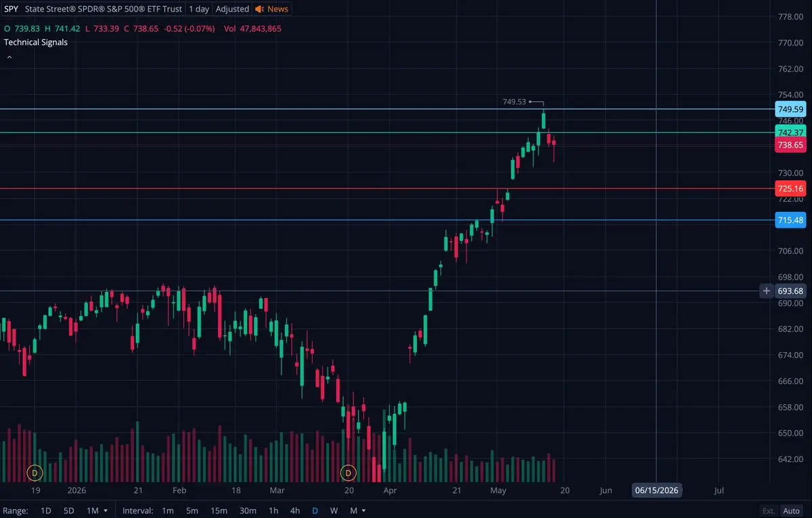Open the M interval dropdown arrow
Screen dimensions: 812x518
click(364, 511)
